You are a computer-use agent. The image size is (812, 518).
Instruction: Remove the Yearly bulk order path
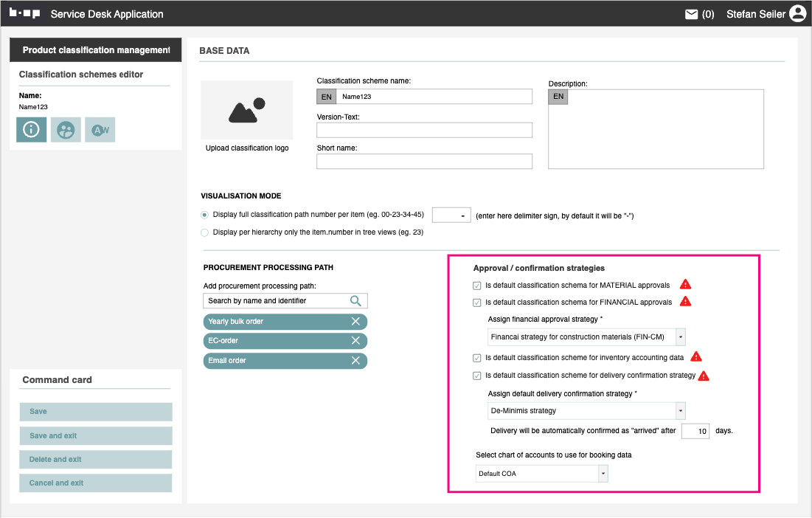(355, 322)
